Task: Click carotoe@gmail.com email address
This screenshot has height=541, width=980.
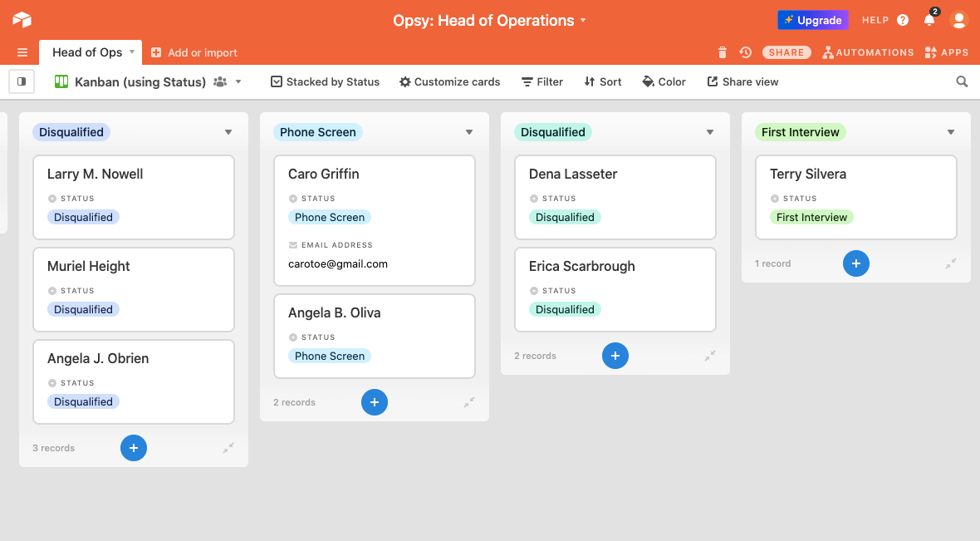Action: point(337,264)
